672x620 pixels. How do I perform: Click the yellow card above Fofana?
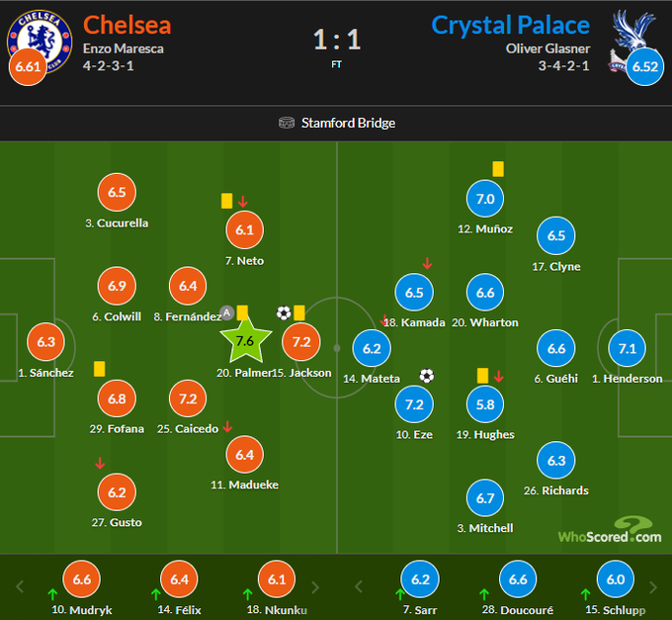(x=100, y=368)
